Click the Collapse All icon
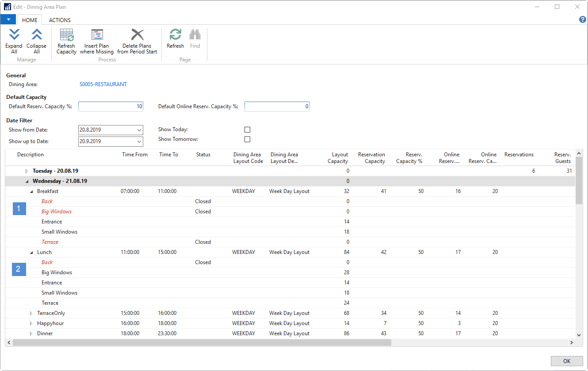This screenshot has width=588, height=371. coord(36,36)
